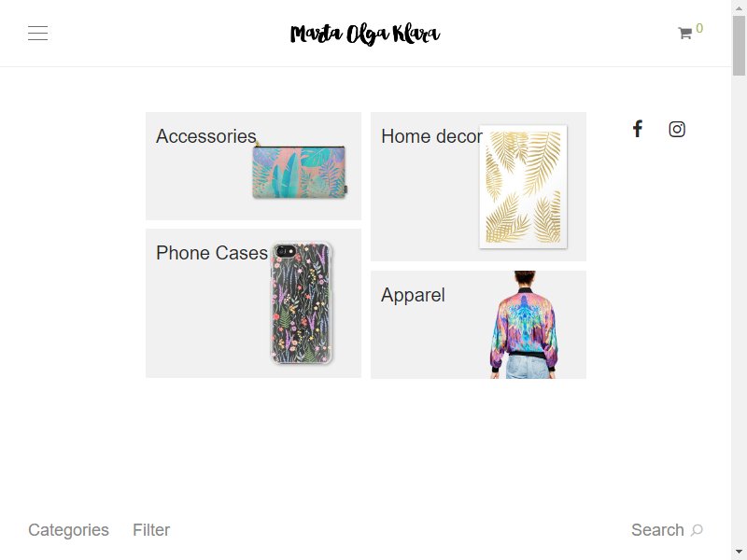747x560 pixels.
Task: Open the Accessories category tile
Action: (x=253, y=166)
